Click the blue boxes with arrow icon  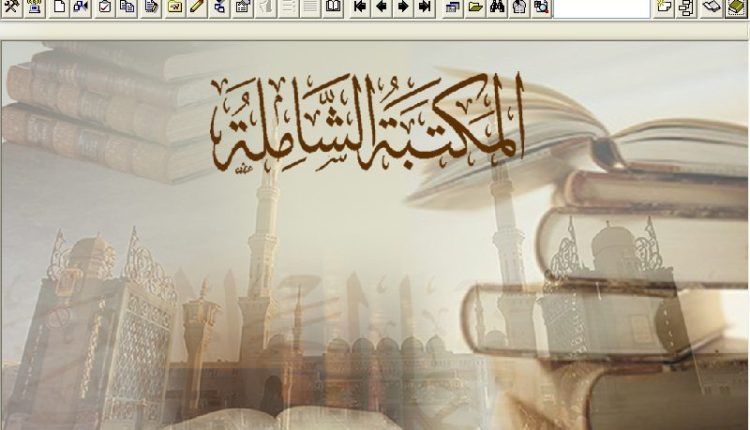tap(81, 7)
